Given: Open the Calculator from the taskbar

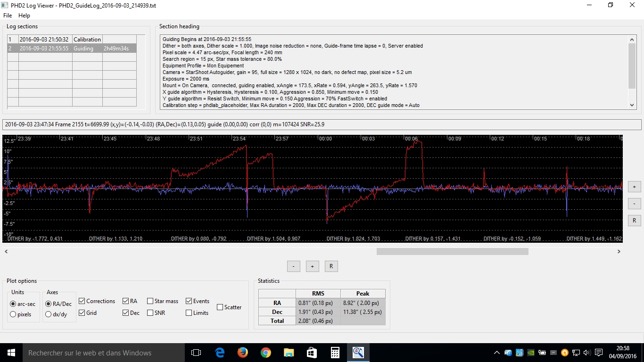Looking at the screenshot, I should 335,353.
